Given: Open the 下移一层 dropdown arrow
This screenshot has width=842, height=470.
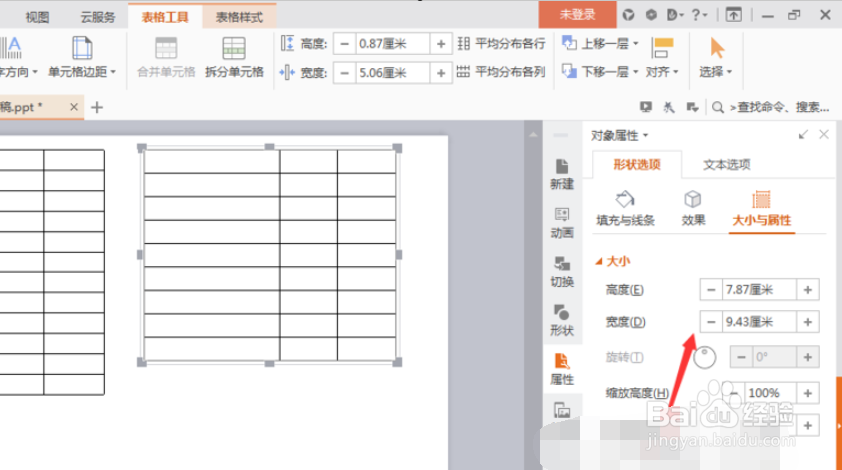Looking at the screenshot, I should [636, 71].
